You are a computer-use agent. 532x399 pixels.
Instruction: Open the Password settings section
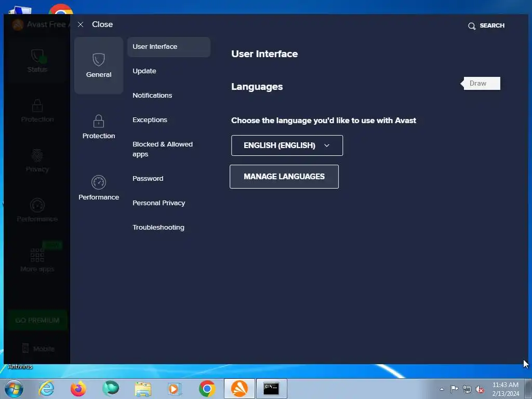[148, 179]
